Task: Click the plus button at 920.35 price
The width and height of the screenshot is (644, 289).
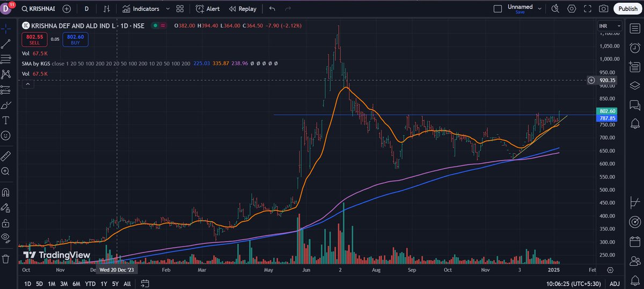Action: pyautogui.click(x=591, y=80)
